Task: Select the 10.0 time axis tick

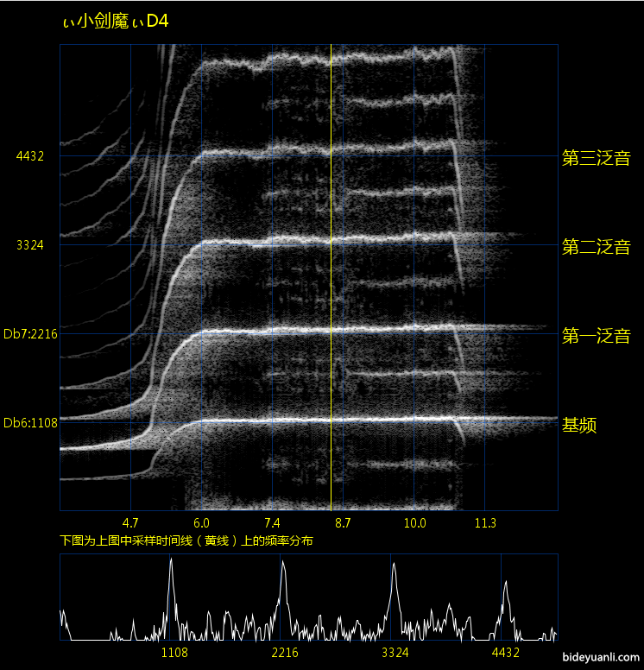Action: pyautogui.click(x=414, y=523)
